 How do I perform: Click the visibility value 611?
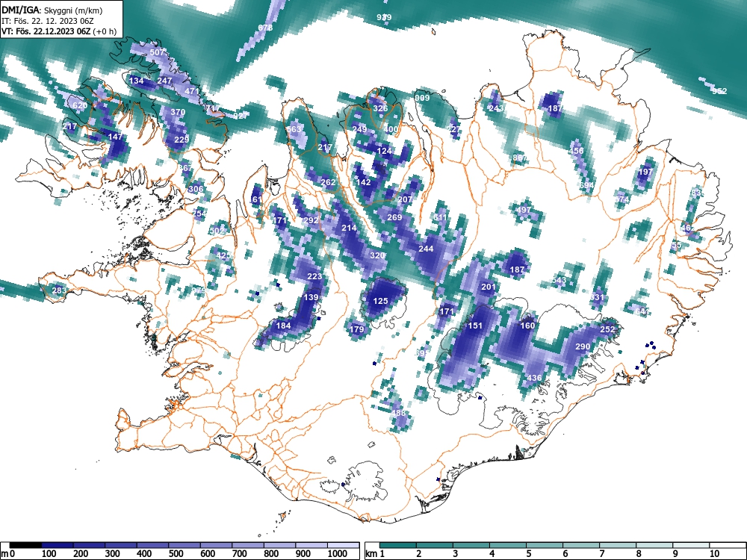coord(440,217)
